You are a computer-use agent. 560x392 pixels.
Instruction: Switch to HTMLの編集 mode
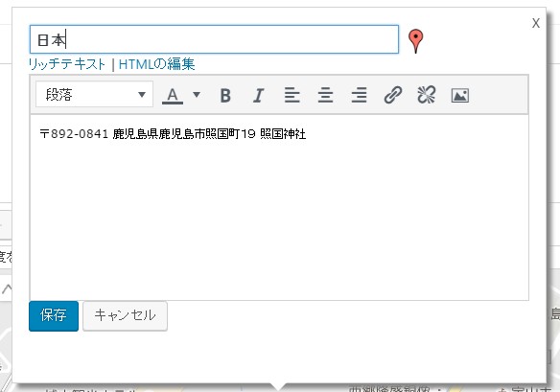[157, 64]
